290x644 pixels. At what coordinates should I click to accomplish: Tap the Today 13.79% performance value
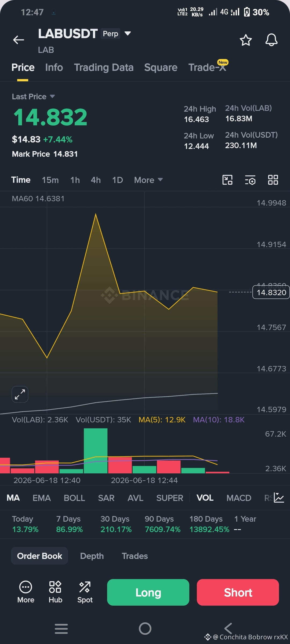point(25,529)
